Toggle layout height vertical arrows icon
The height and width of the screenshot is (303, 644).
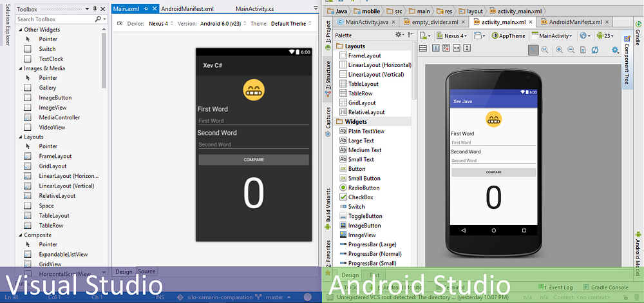466,48
